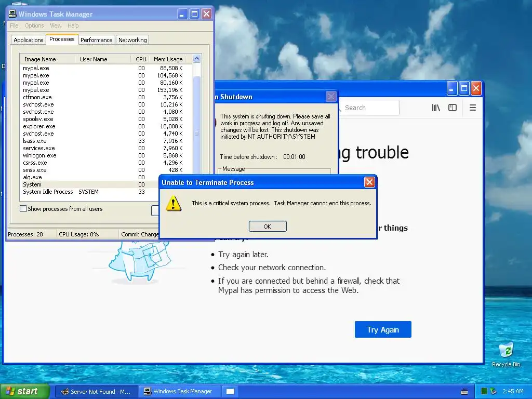Switch to the Applications tab
Viewport: 532px width, 399px height.
[x=29, y=40]
